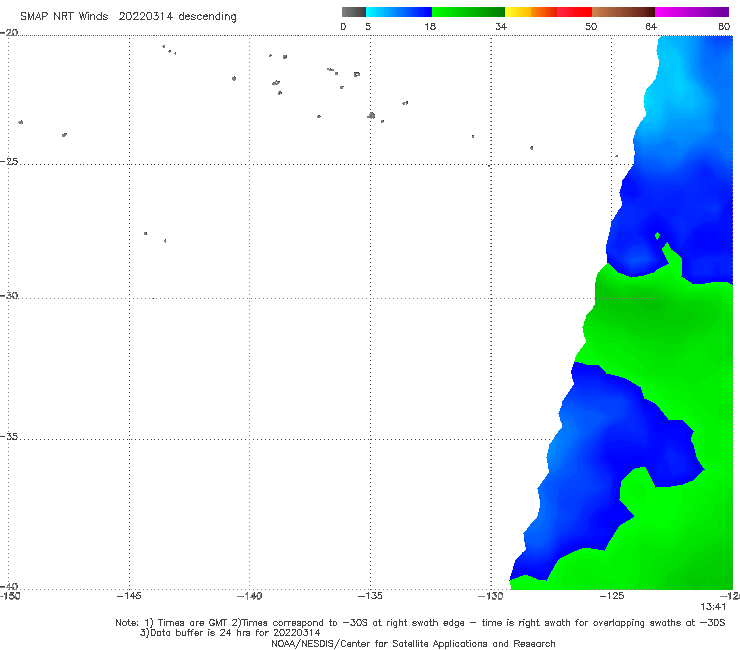Image resolution: width=740 pixels, height=650 pixels.
Task: Click the colorbar label '18'
Action: pos(430,27)
